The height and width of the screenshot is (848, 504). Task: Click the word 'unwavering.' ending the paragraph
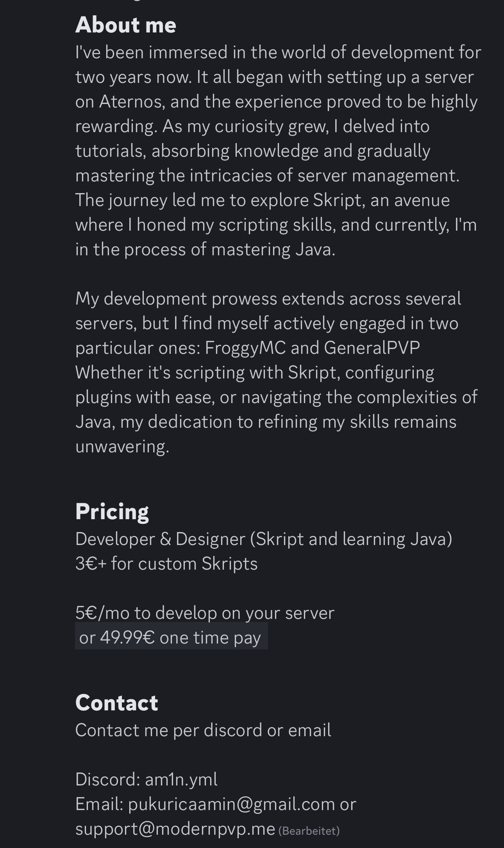click(x=122, y=447)
